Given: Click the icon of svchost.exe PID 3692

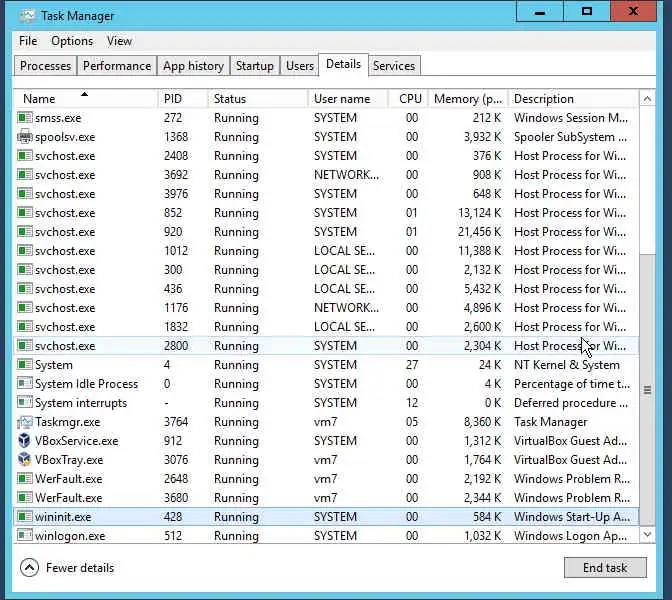Looking at the screenshot, I should pyautogui.click(x=25, y=174).
